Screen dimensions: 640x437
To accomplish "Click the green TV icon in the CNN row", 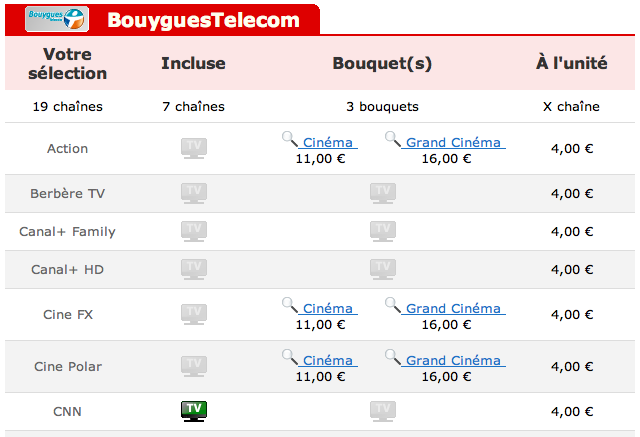I will tap(194, 411).
